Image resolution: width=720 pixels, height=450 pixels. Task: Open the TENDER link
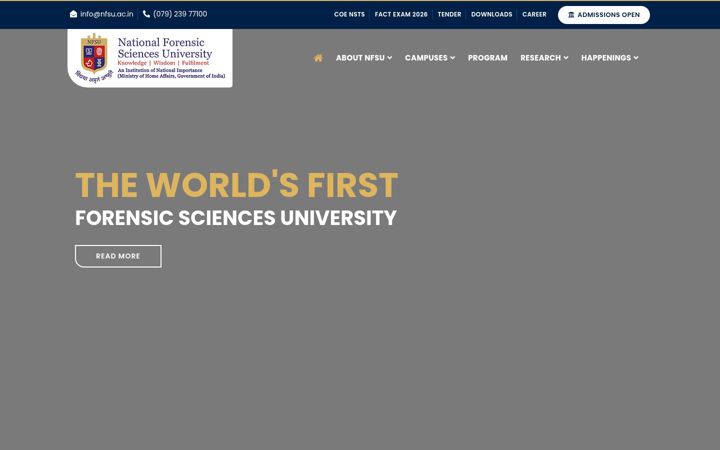click(x=449, y=15)
